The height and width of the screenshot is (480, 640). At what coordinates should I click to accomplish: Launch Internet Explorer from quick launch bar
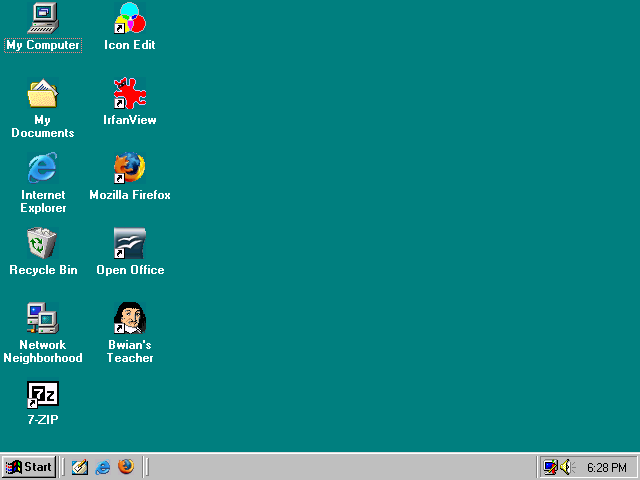[x=102, y=467]
